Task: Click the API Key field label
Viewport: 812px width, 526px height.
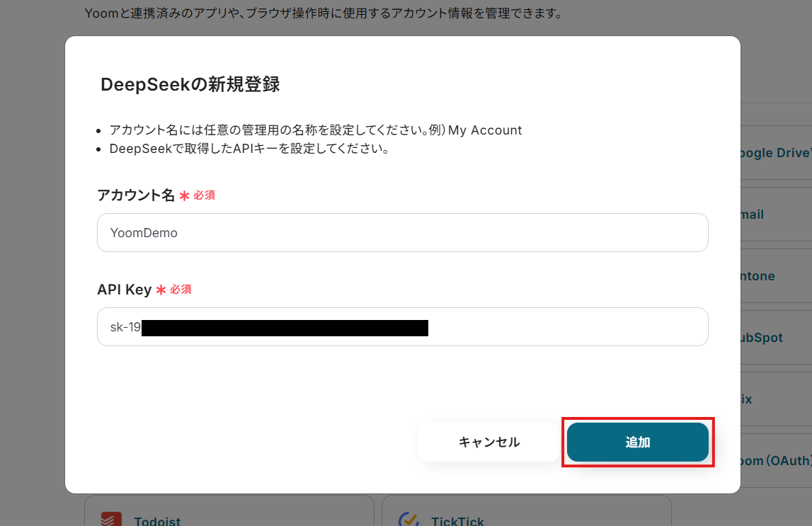Action: tap(125, 290)
